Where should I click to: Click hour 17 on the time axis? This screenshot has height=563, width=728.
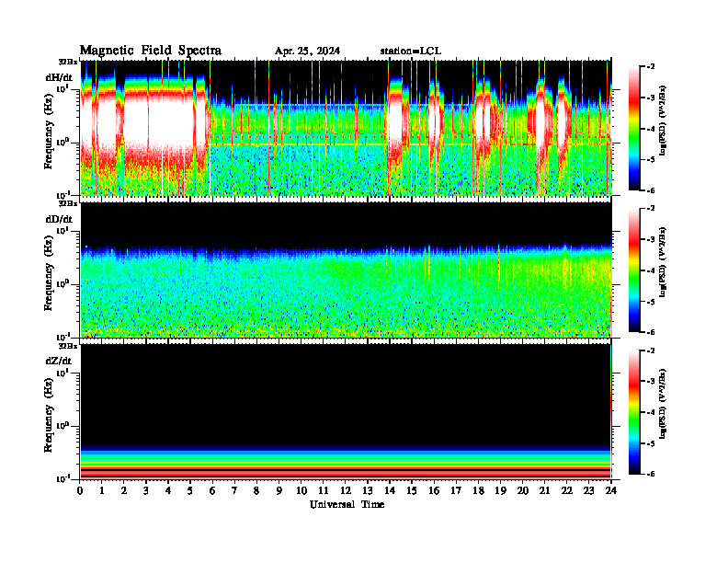coord(457,490)
